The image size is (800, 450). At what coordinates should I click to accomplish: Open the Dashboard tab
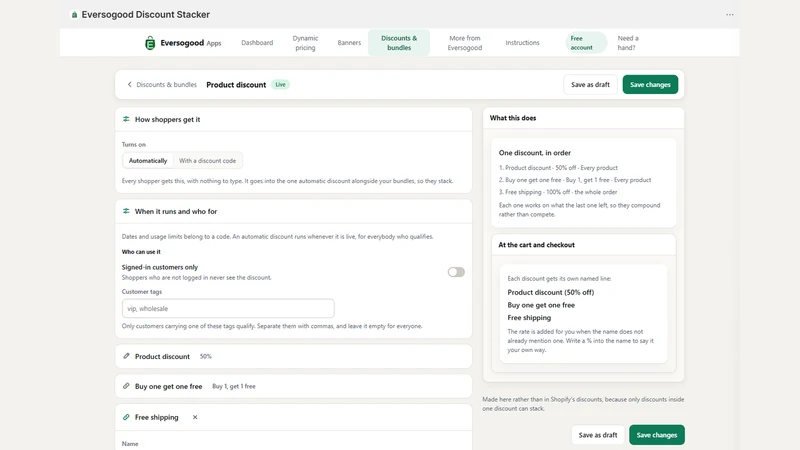pyautogui.click(x=257, y=43)
